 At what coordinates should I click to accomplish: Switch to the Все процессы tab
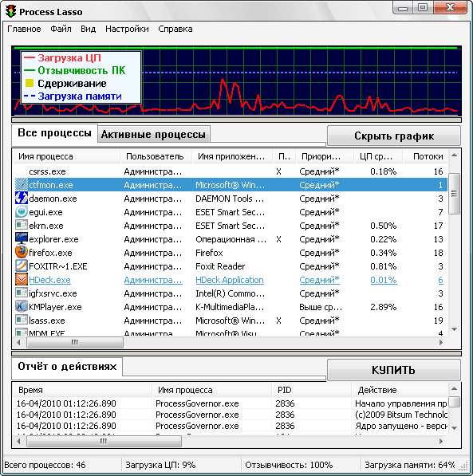click(55, 134)
